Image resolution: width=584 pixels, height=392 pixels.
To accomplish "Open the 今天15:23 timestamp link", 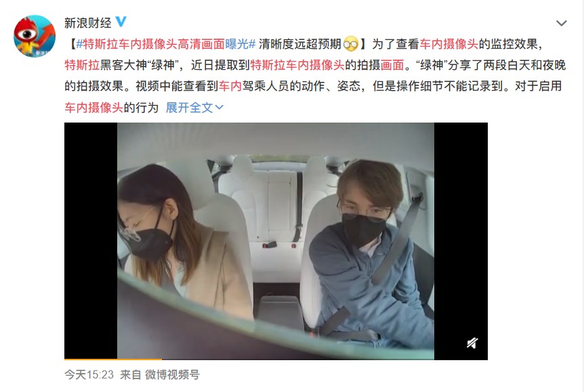I will coord(89,374).
